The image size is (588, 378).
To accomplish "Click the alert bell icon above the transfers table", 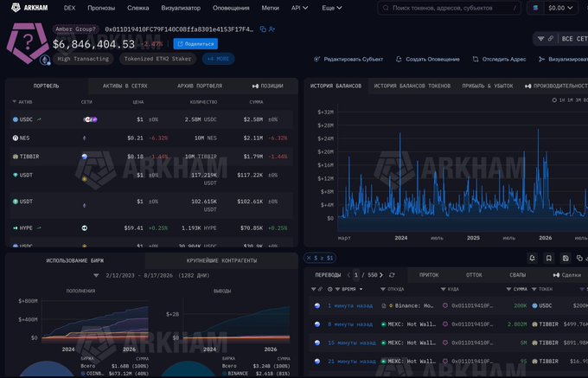I will (x=532, y=258).
